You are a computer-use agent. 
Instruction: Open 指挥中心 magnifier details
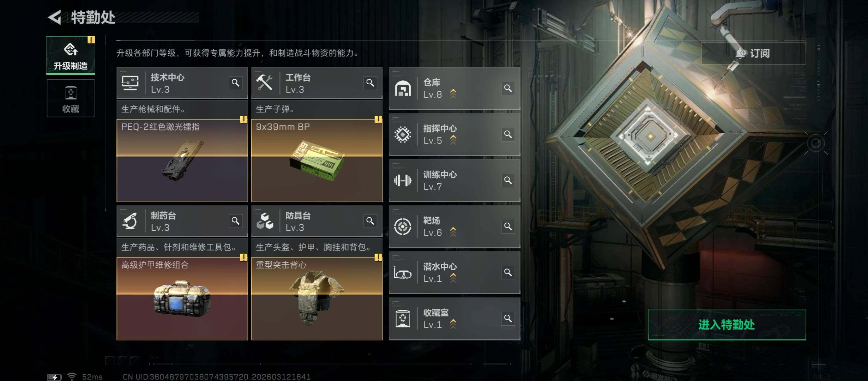[508, 134]
